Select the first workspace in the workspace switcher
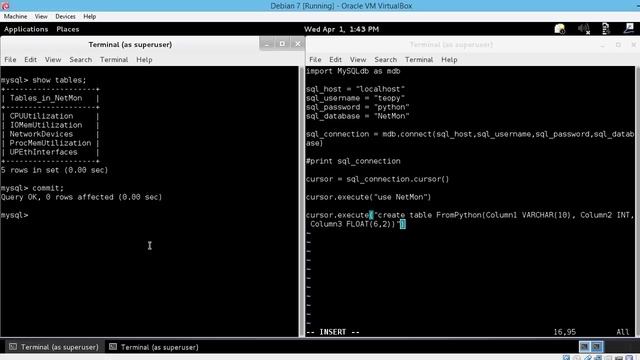 pos(584,347)
